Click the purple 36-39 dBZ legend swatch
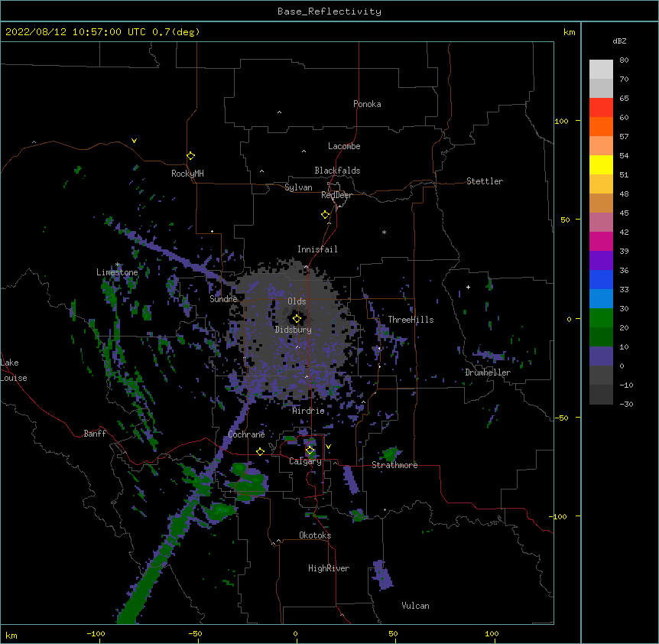 click(x=601, y=261)
